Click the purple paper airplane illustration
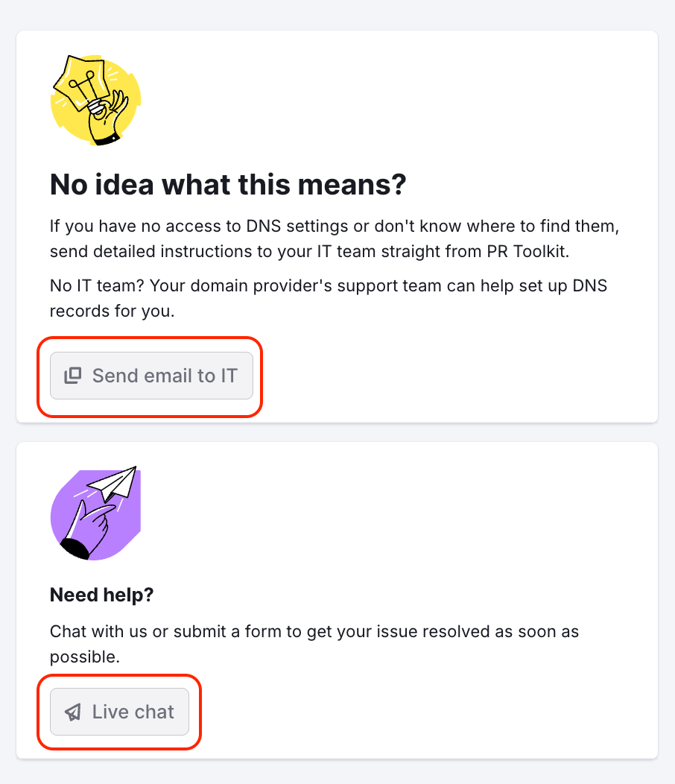The image size is (675, 784). coord(95,513)
